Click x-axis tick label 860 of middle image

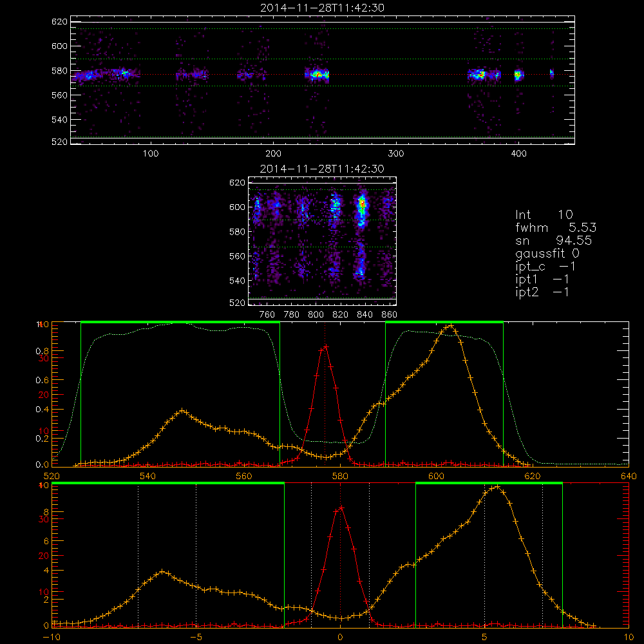click(x=390, y=315)
